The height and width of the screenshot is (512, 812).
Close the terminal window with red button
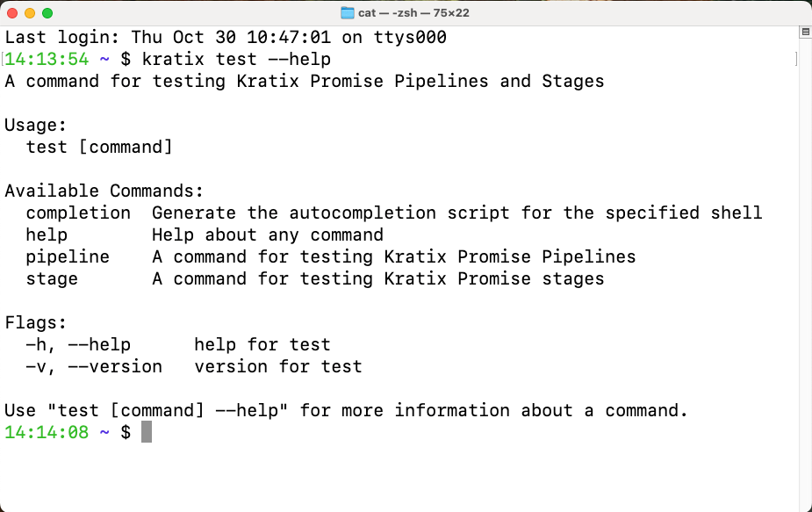point(12,13)
